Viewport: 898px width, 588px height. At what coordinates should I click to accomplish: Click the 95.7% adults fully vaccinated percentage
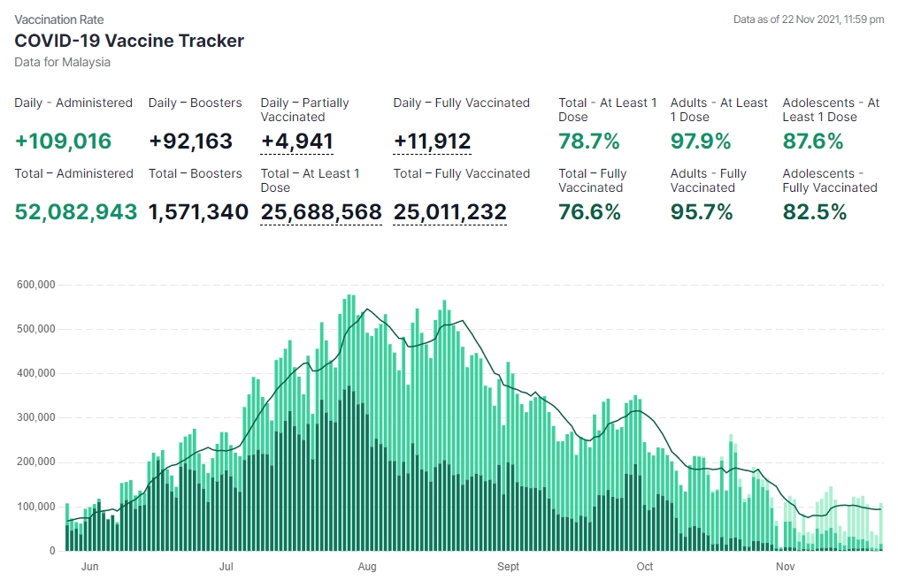pyautogui.click(x=701, y=212)
